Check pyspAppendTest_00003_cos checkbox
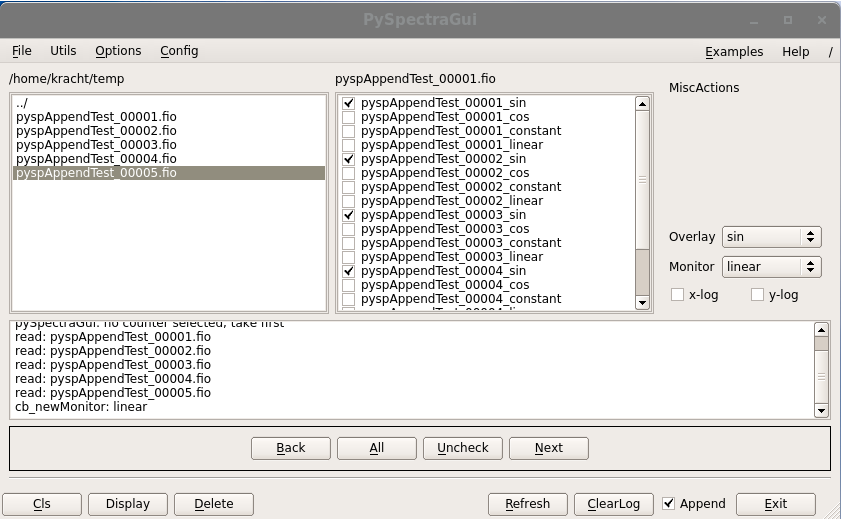The width and height of the screenshot is (842, 519). click(x=349, y=229)
